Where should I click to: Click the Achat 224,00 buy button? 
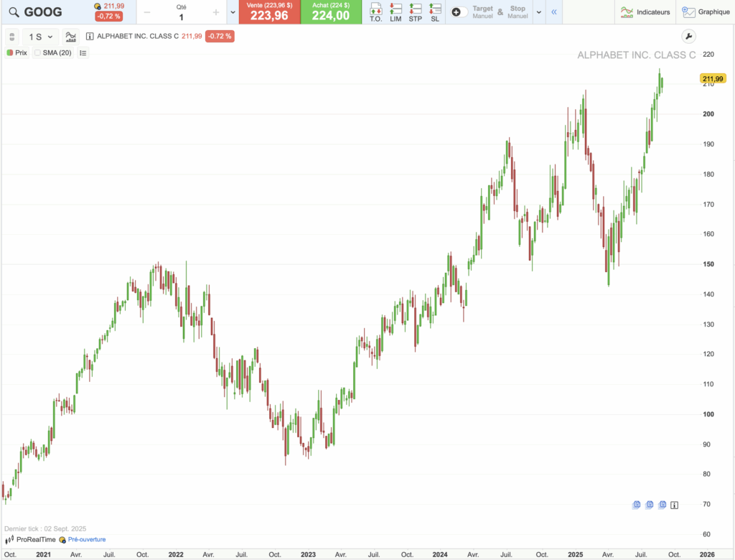330,12
